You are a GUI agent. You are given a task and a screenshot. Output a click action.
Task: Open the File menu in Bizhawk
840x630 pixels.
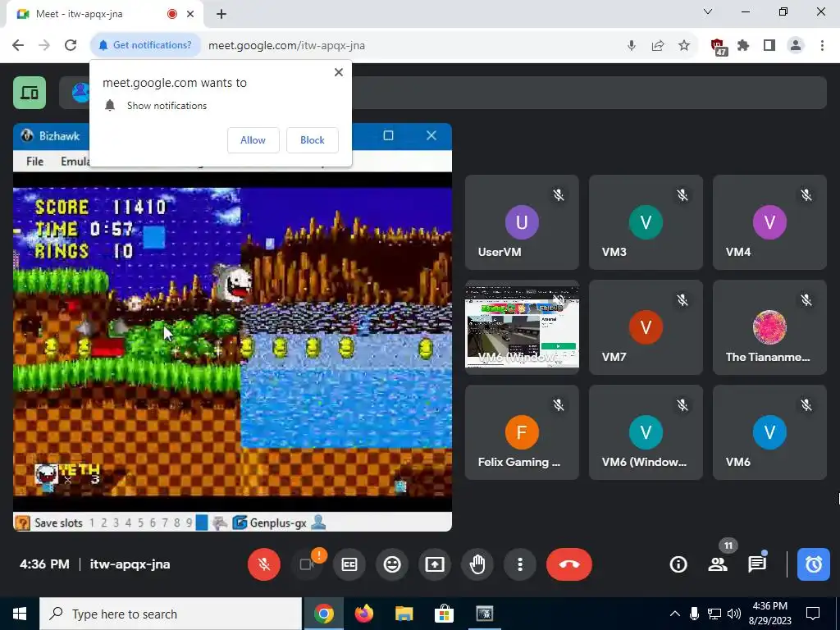point(34,162)
